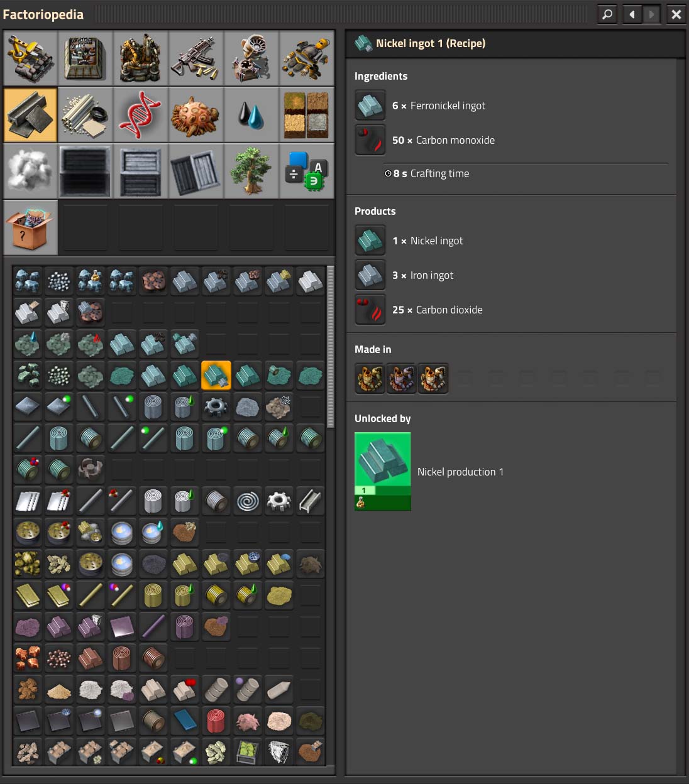Open the Nickel ingot product icon

pyautogui.click(x=370, y=241)
